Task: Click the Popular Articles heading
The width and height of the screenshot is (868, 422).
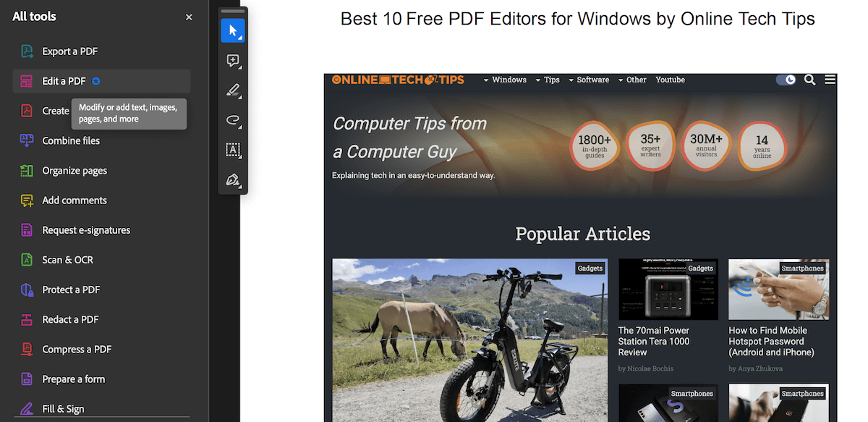Action: (582, 234)
